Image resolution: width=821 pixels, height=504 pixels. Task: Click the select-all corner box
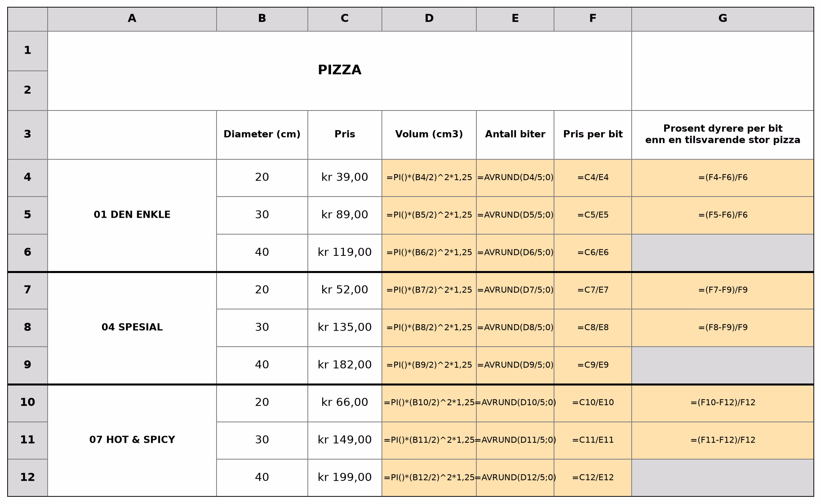coord(28,19)
